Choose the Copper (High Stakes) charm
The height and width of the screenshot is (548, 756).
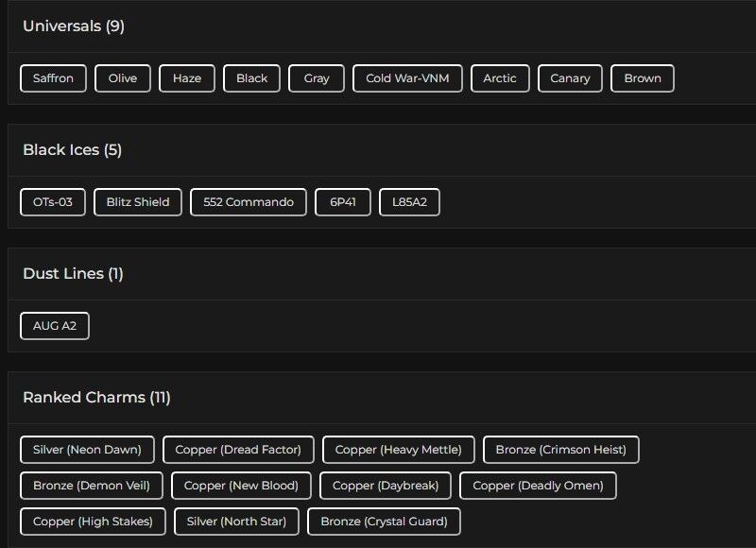[93, 522]
